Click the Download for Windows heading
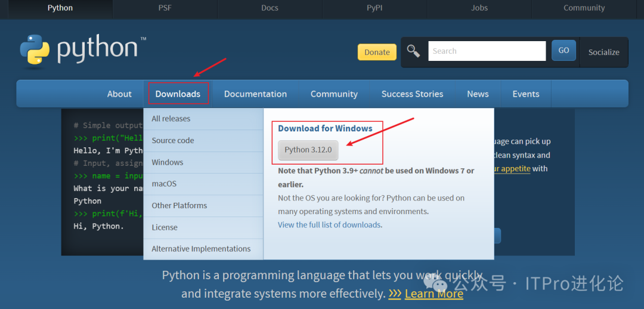The image size is (644, 309). [326, 128]
